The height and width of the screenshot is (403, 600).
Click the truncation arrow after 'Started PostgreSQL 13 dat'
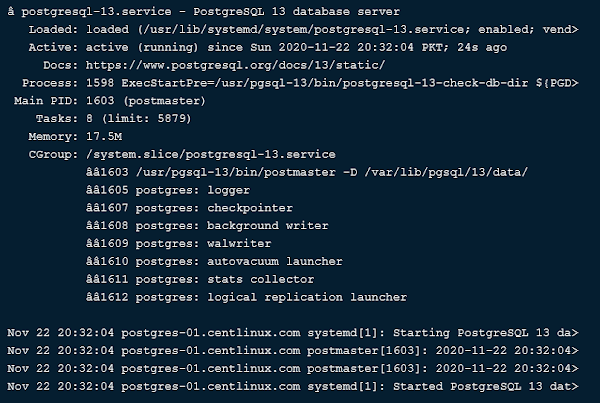(574, 387)
